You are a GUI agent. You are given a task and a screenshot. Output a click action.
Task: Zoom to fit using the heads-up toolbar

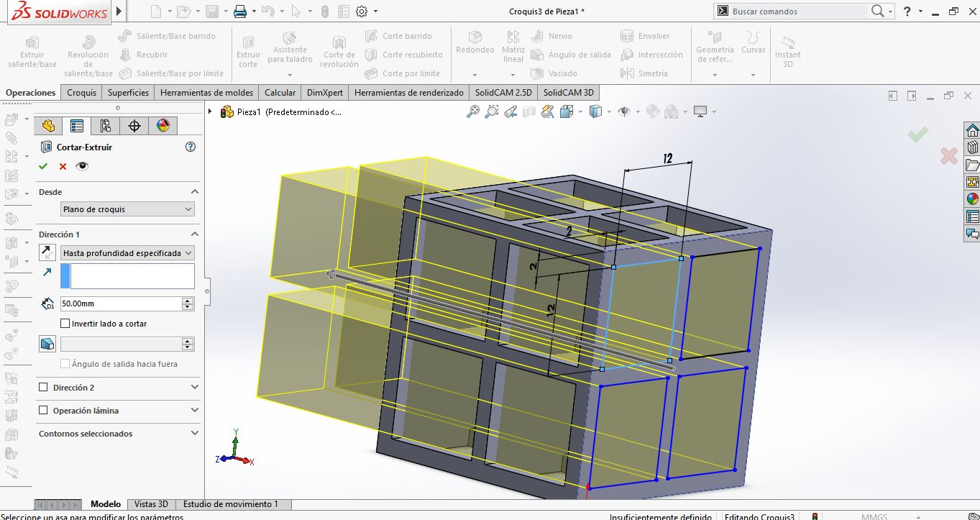click(x=472, y=111)
